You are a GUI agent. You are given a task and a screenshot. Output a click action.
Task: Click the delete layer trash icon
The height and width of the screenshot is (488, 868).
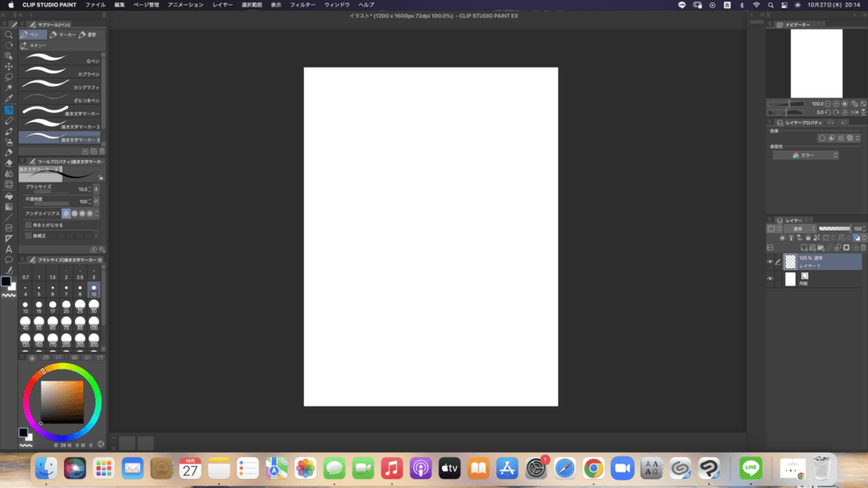click(x=863, y=248)
